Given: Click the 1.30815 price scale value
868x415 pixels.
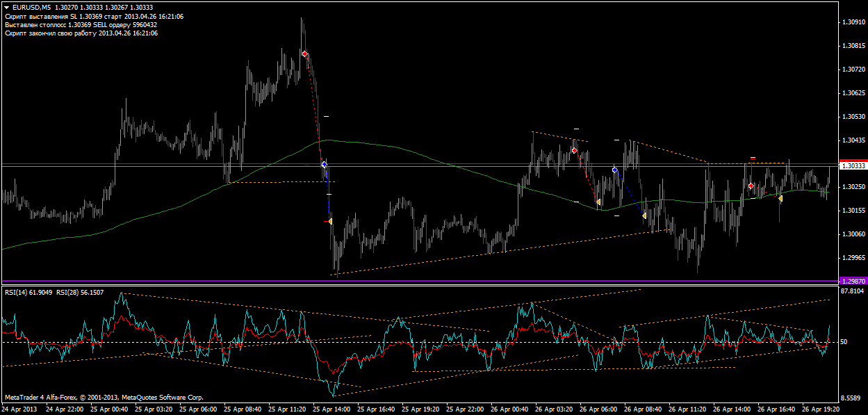Looking at the screenshot, I should coord(853,46).
